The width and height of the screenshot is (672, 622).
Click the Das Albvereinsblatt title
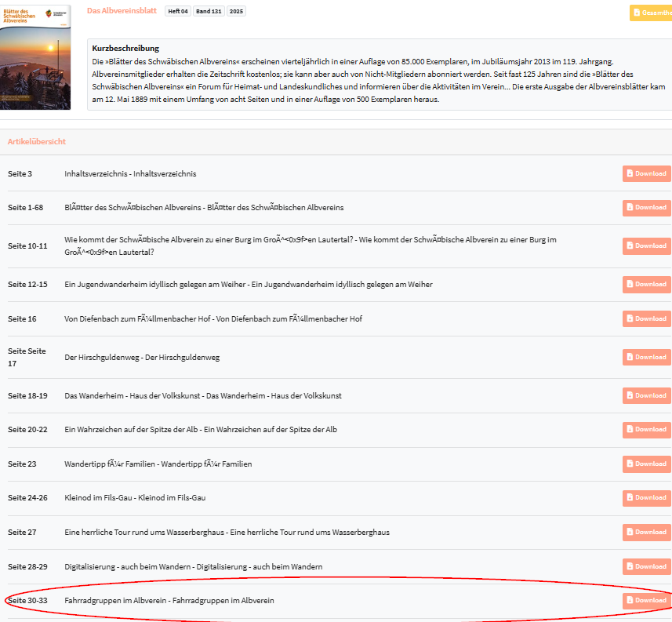coord(122,11)
